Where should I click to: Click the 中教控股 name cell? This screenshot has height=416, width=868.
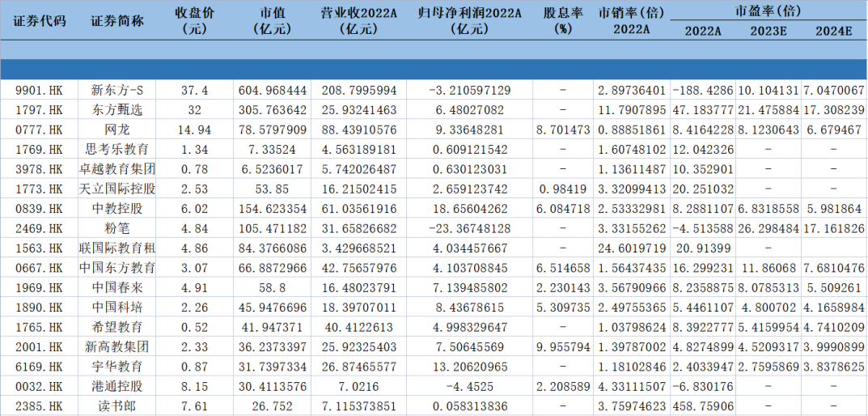click(x=117, y=208)
